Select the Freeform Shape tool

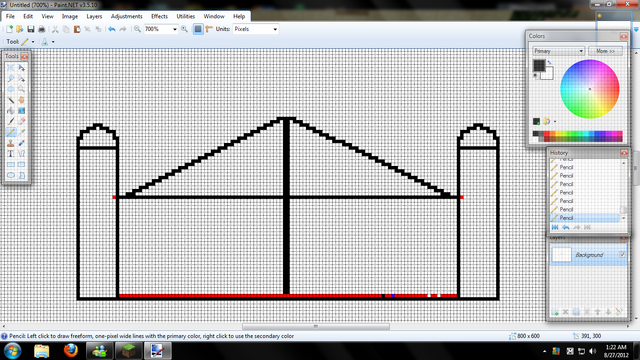tap(21, 175)
